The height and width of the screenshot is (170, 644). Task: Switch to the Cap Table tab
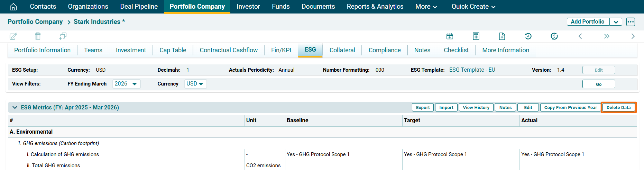pyautogui.click(x=173, y=50)
